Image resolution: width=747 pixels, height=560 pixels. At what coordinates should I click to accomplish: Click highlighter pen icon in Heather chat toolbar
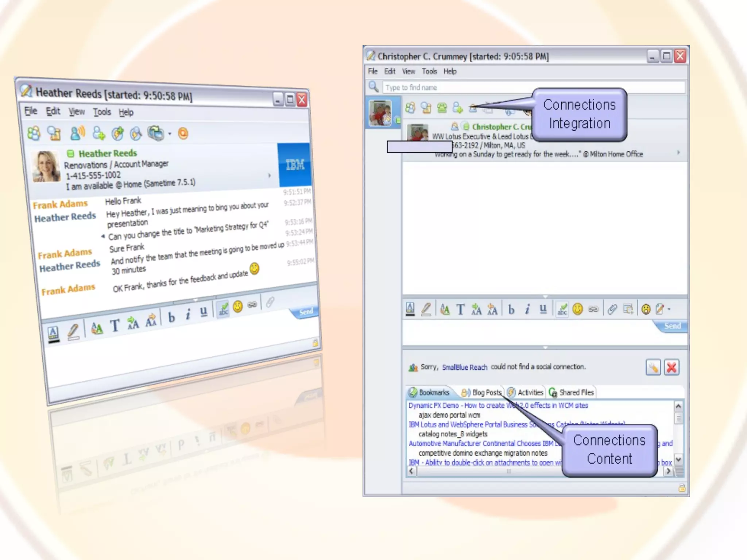click(x=73, y=332)
